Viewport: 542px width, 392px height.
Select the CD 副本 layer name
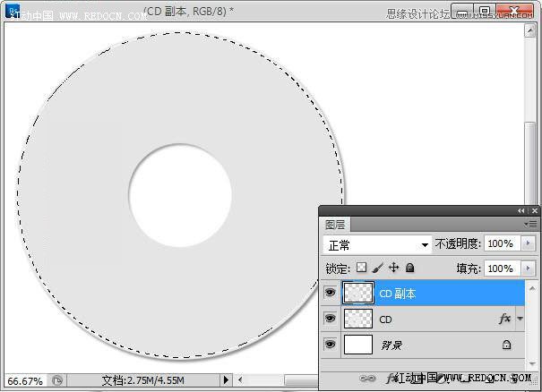click(x=397, y=294)
